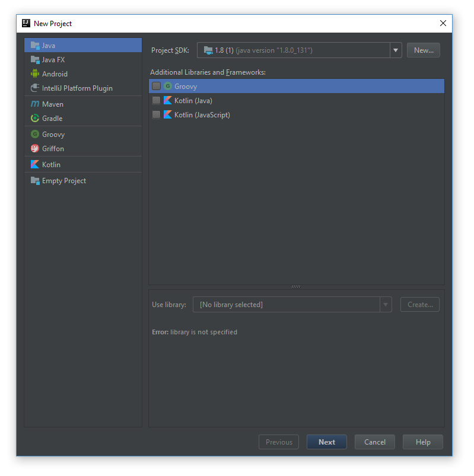This screenshot has height=476, width=474.
Task: Tick the Kotlin (Java) checkbox
Action: pos(156,101)
